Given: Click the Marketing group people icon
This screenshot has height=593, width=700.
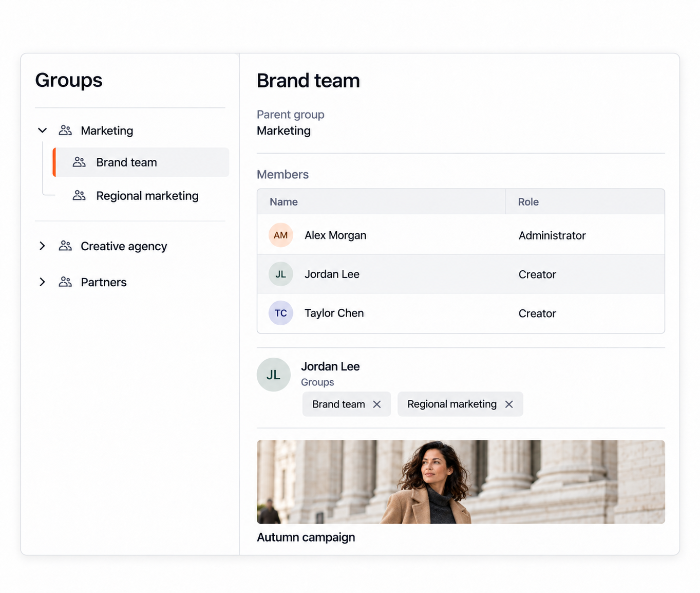Looking at the screenshot, I should point(65,131).
